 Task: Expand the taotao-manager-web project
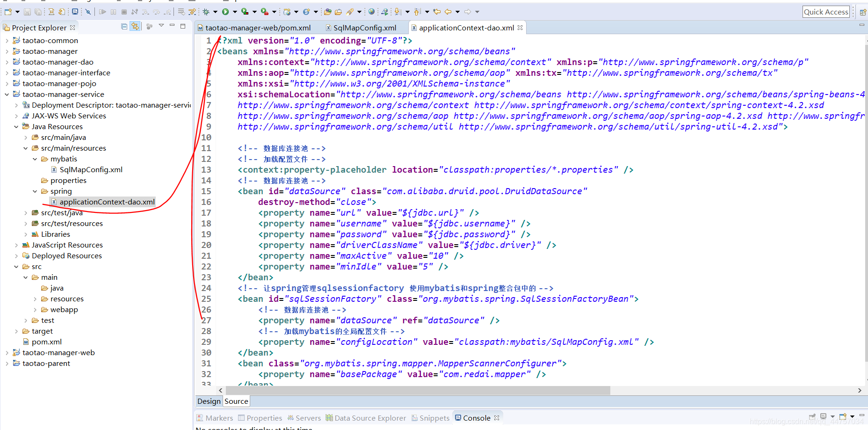(x=7, y=353)
